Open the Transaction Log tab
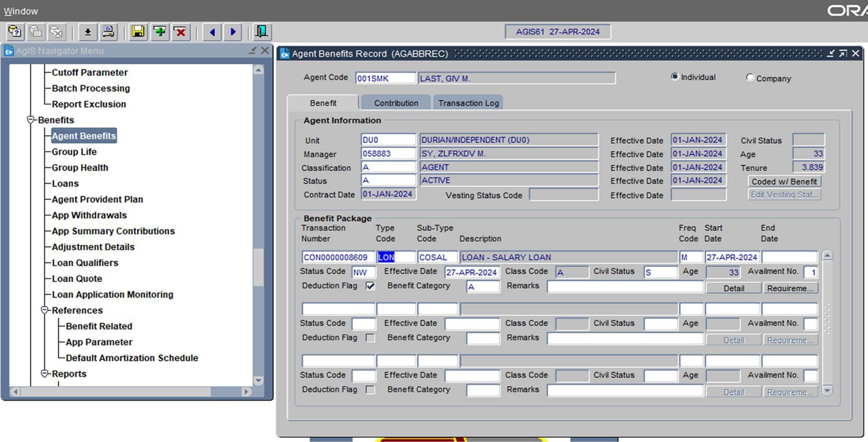The width and height of the screenshot is (868, 442). [468, 103]
